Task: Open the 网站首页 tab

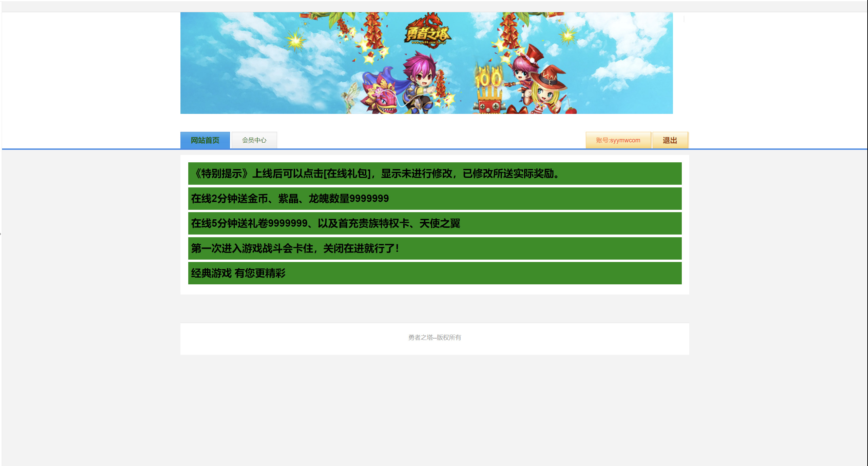Action: [205, 140]
